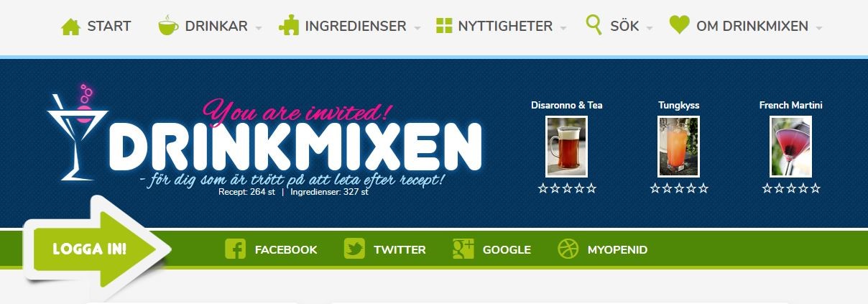Expand the NYTTIGHETER dropdown arrow

pos(563,28)
